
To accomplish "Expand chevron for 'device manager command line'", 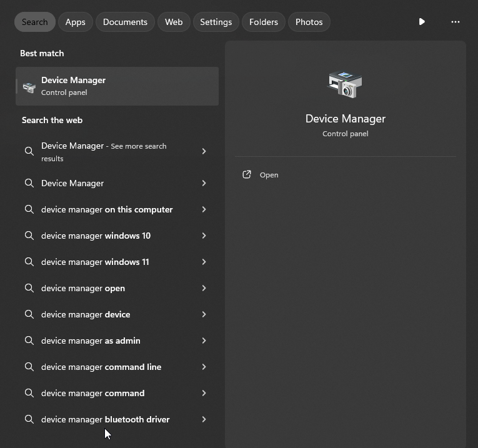I will coord(204,367).
